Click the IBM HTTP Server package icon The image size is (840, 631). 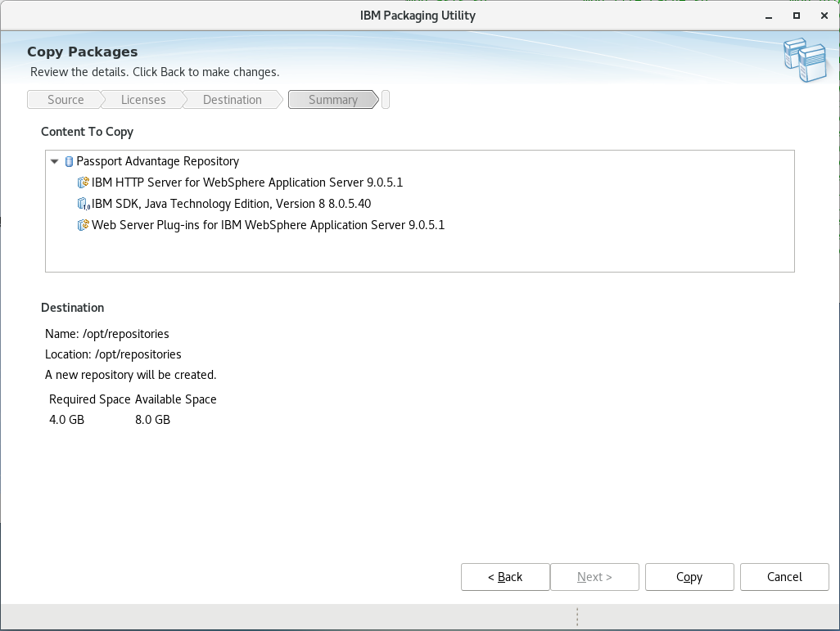coord(83,183)
